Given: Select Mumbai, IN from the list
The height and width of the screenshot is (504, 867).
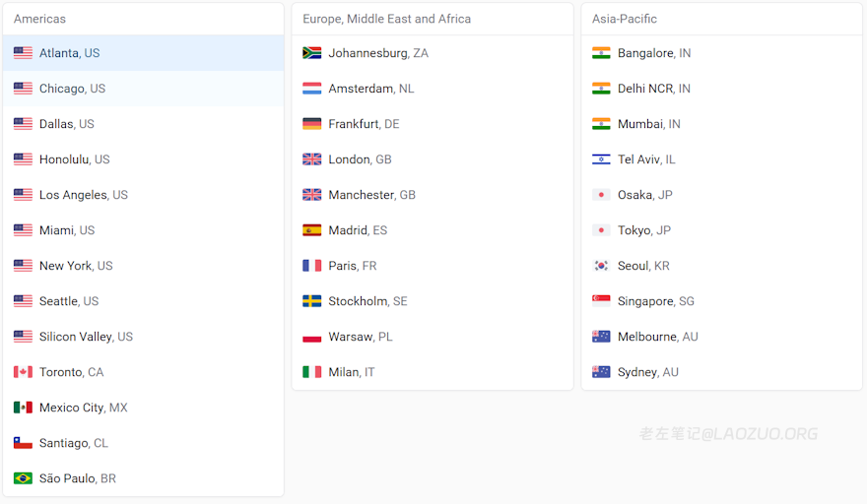Looking at the screenshot, I should coord(721,124).
